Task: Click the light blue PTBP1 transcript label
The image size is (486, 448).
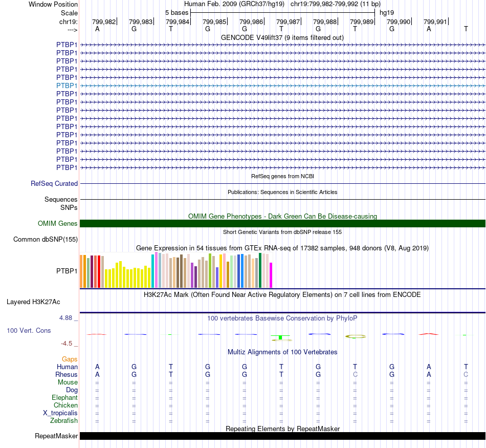Action: coord(67,86)
